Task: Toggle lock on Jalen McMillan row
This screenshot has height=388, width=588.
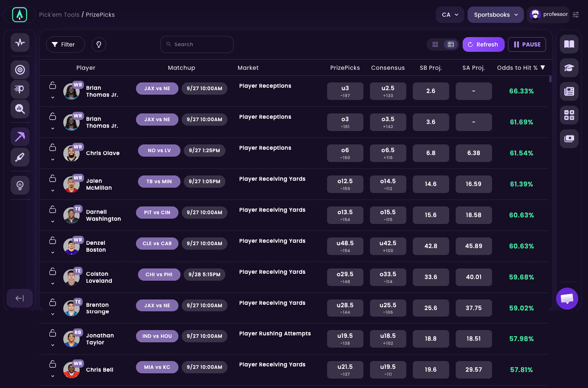Action: point(53,178)
